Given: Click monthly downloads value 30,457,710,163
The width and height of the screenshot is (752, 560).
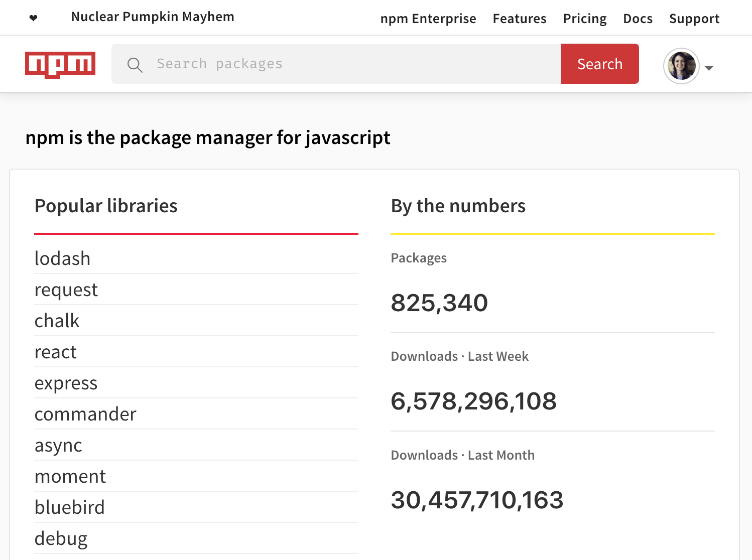Looking at the screenshot, I should (x=477, y=500).
